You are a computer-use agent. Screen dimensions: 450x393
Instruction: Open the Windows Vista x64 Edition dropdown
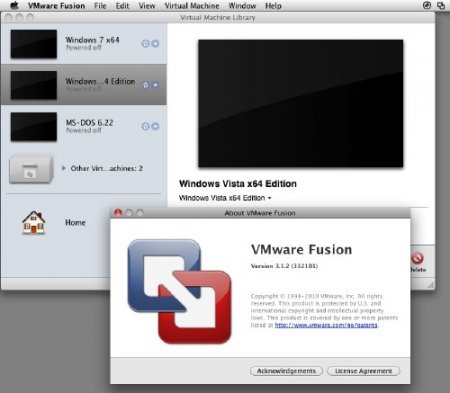point(225,198)
